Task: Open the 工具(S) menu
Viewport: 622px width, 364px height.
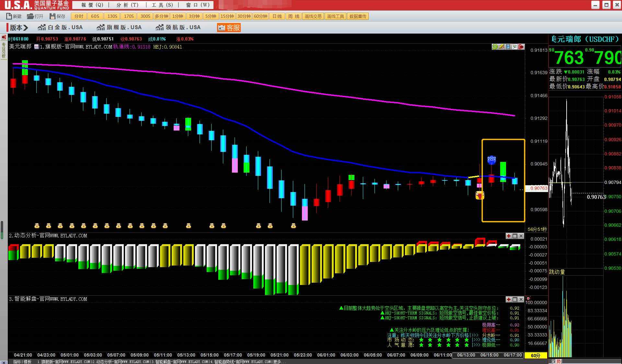Action: click(162, 5)
